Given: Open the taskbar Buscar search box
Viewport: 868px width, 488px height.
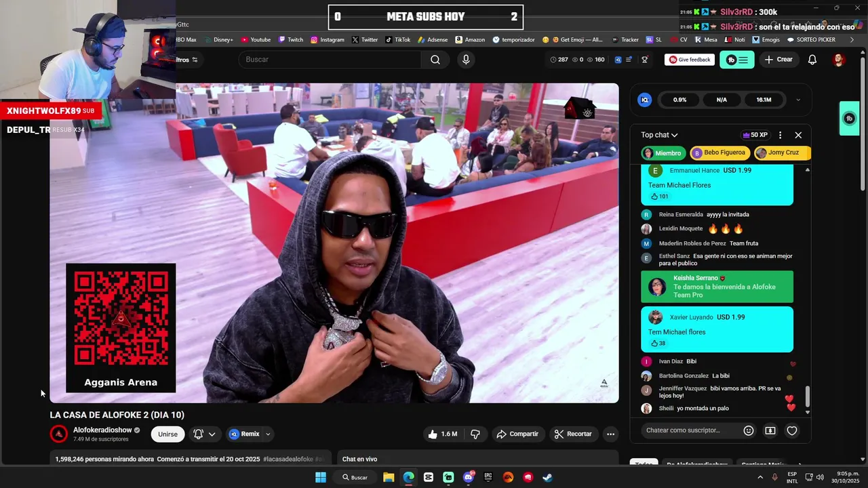Looking at the screenshot, I should coord(355,477).
